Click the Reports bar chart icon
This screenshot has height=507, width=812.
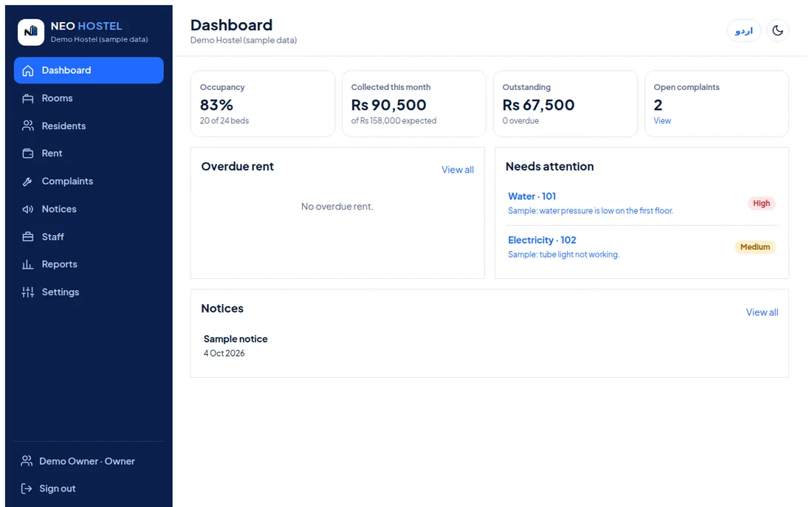click(28, 264)
